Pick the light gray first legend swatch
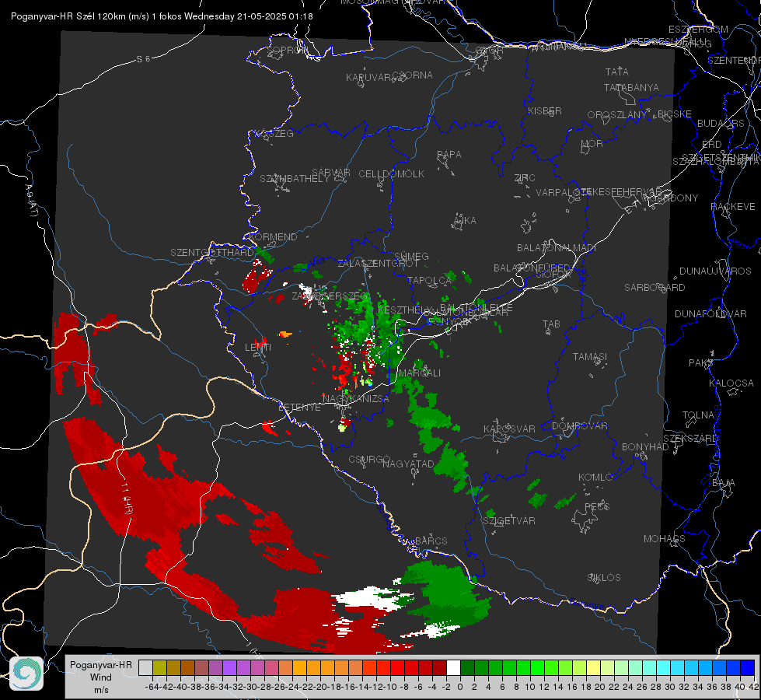 tap(145, 668)
